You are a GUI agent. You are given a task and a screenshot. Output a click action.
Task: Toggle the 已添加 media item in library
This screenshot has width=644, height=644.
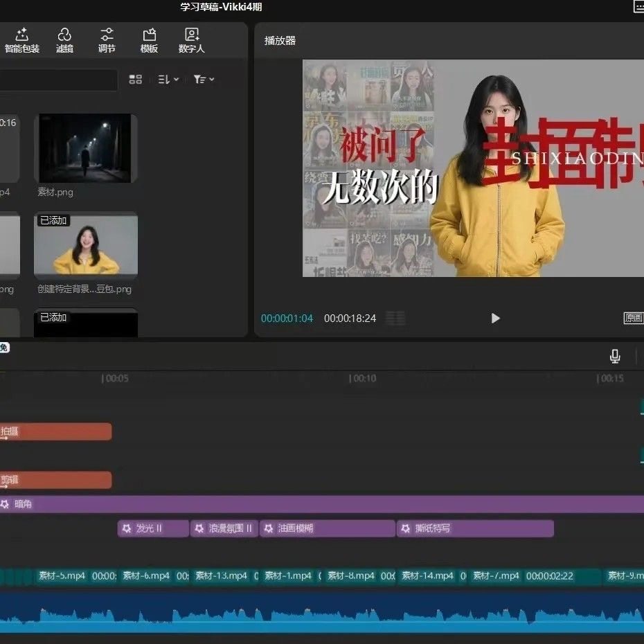click(53, 220)
